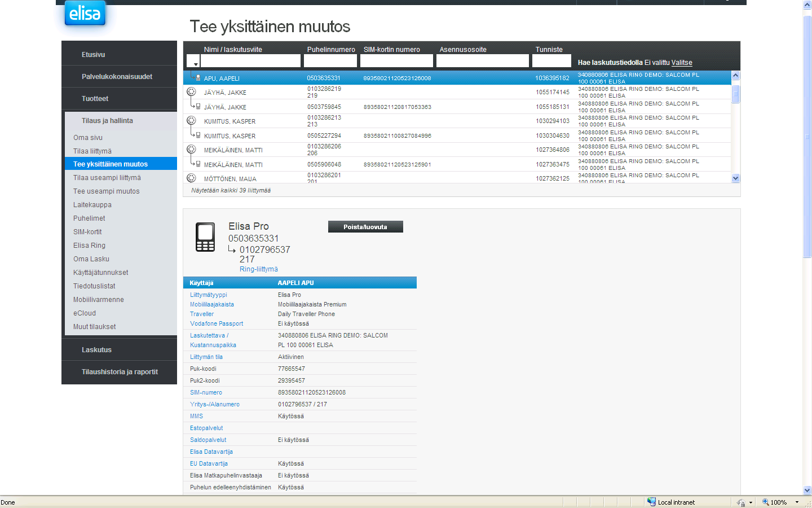This screenshot has height=508, width=812.
Task: Click the subscription list scroll-up arrow
Action: (735, 75)
